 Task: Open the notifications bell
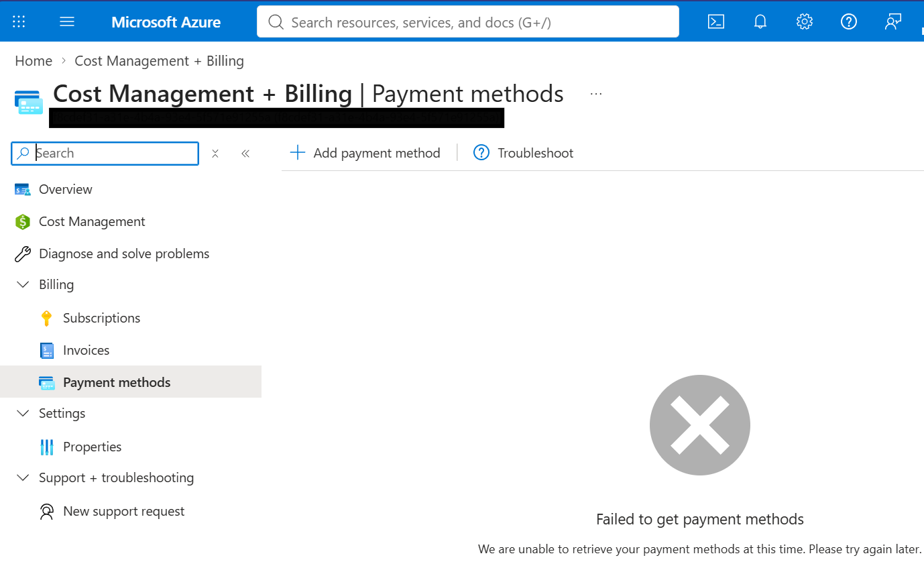tap(760, 21)
